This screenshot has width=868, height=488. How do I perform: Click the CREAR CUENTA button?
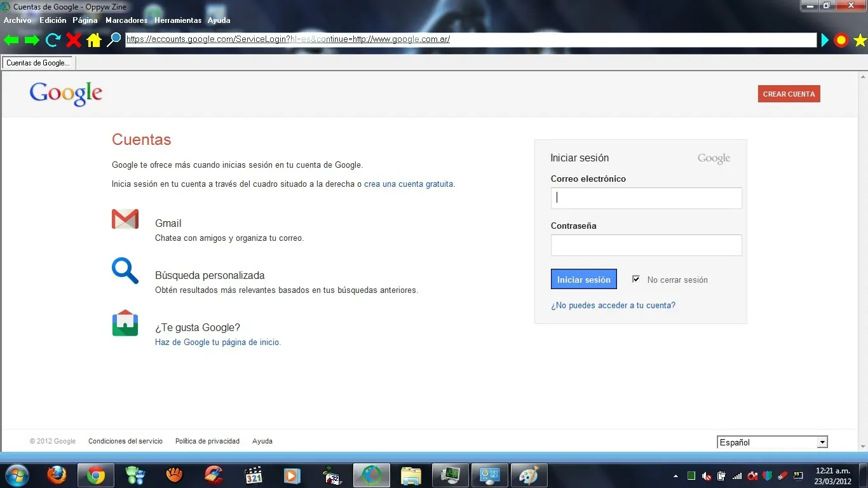789,94
